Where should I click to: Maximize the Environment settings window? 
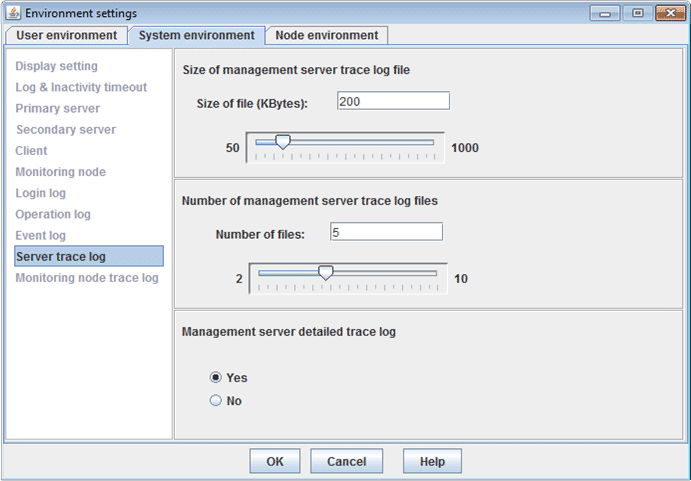(638, 13)
